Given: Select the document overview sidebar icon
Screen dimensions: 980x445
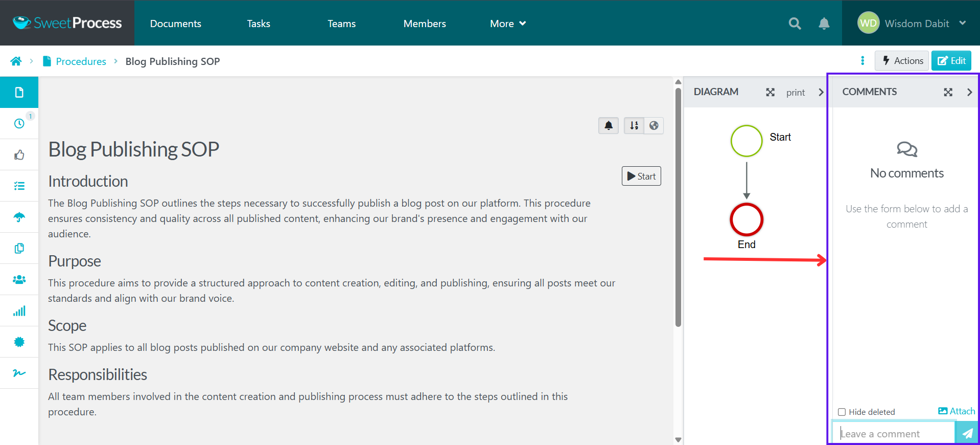Looking at the screenshot, I should (x=19, y=92).
